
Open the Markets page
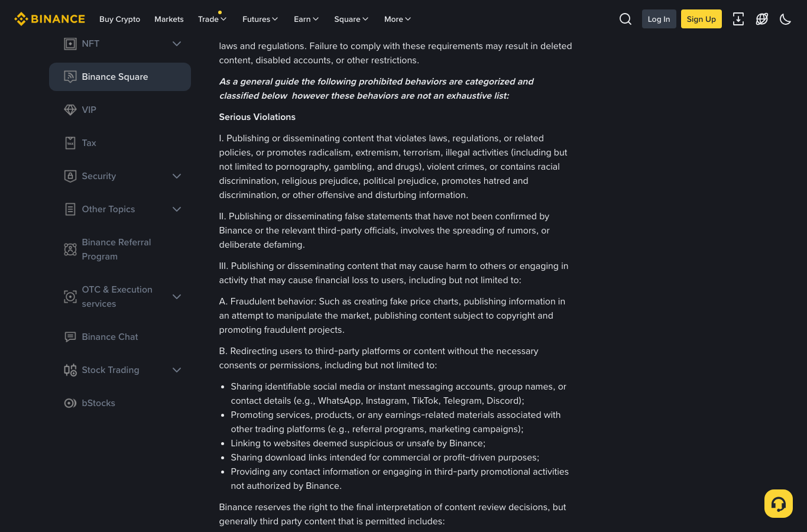pos(169,19)
